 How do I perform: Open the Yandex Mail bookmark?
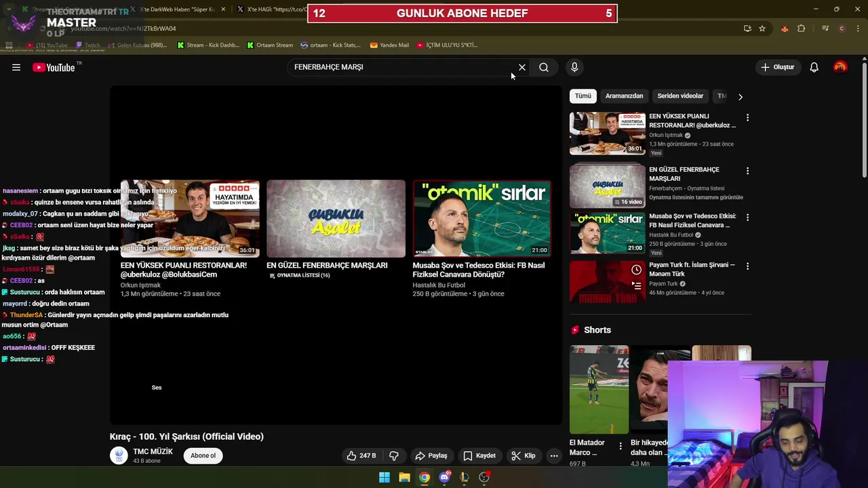click(x=389, y=45)
